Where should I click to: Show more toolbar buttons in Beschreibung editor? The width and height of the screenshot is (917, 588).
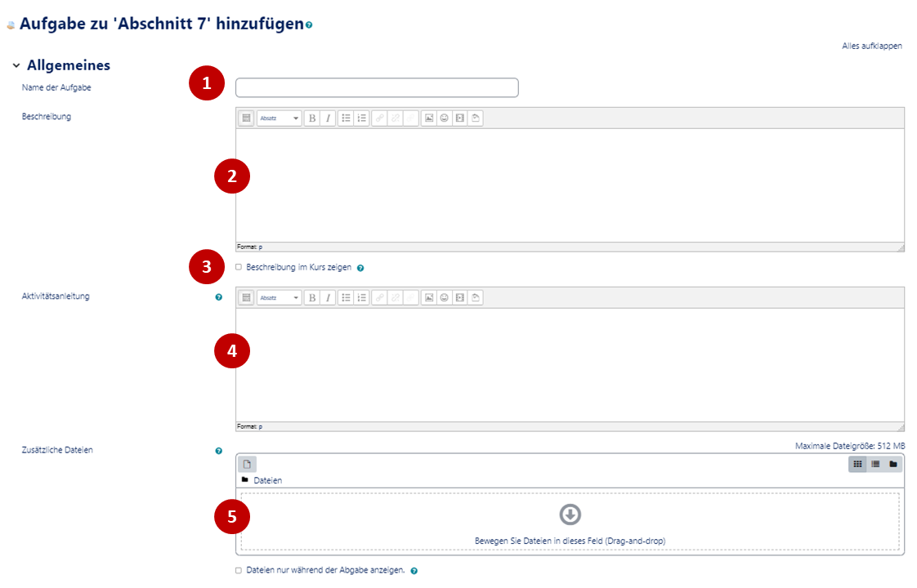click(246, 118)
